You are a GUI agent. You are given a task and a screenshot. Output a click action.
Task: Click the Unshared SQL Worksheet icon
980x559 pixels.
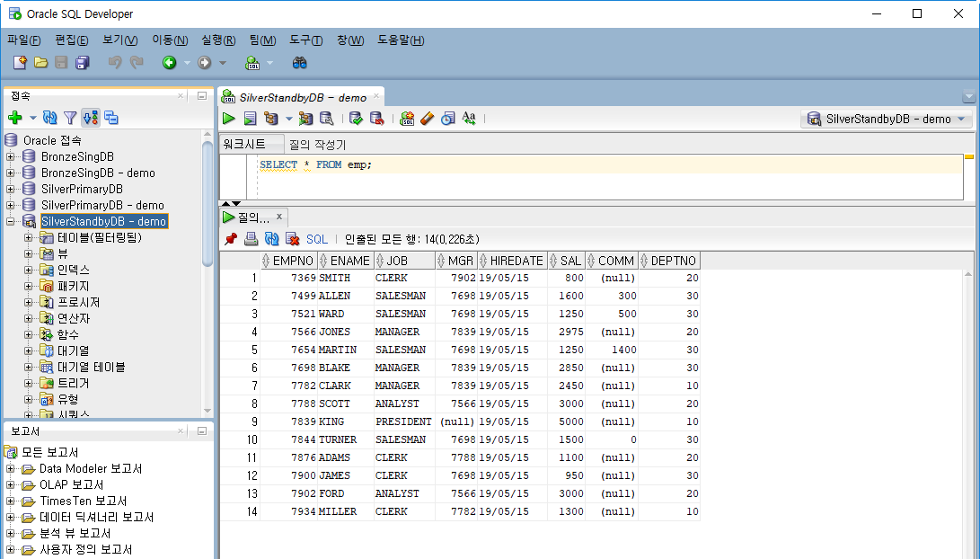pyautogui.click(x=407, y=118)
